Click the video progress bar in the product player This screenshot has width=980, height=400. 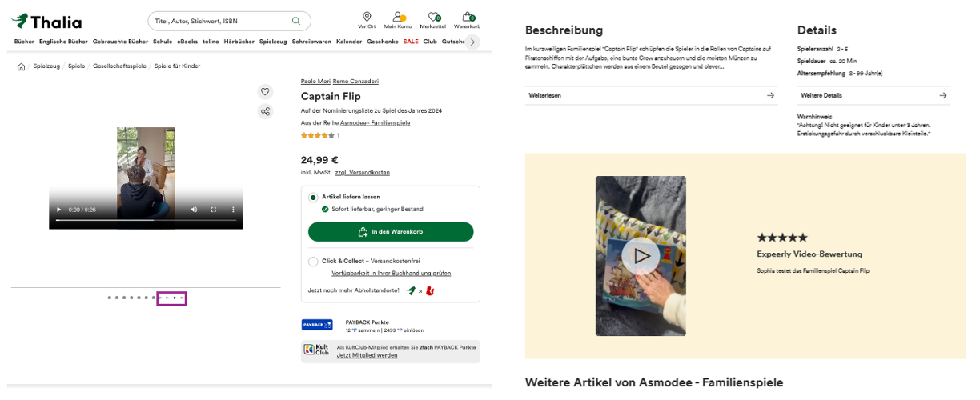(x=146, y=220)
